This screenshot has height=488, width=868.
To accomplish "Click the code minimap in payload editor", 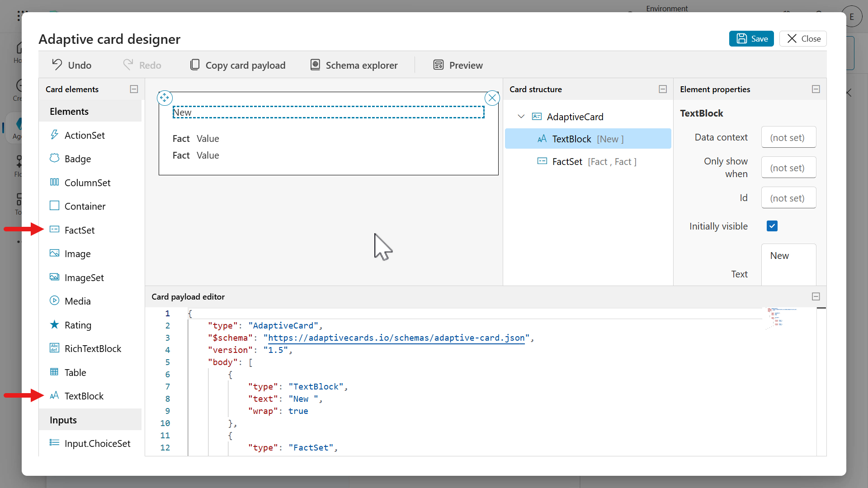I will point(778,316).
